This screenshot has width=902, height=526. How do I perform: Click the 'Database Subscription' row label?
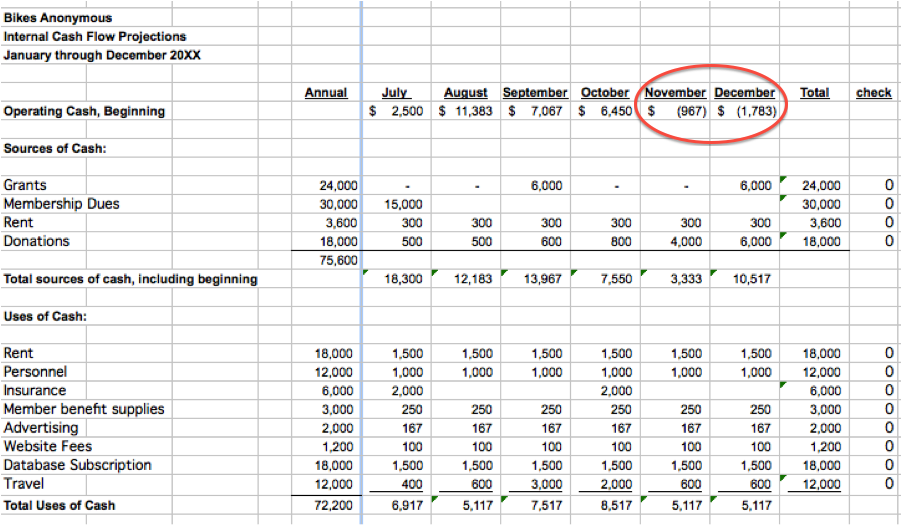pyautogui.click(x=78, y=465)
